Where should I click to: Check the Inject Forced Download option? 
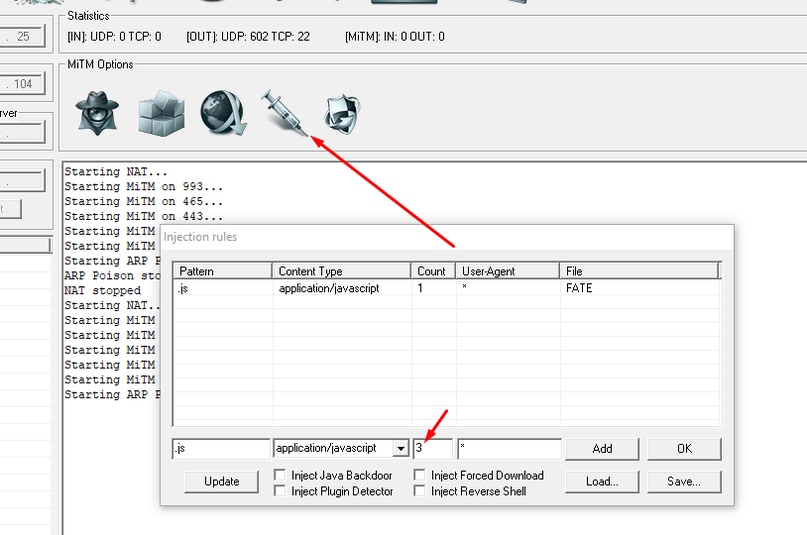pyautogui.click(x=421, y=476)
